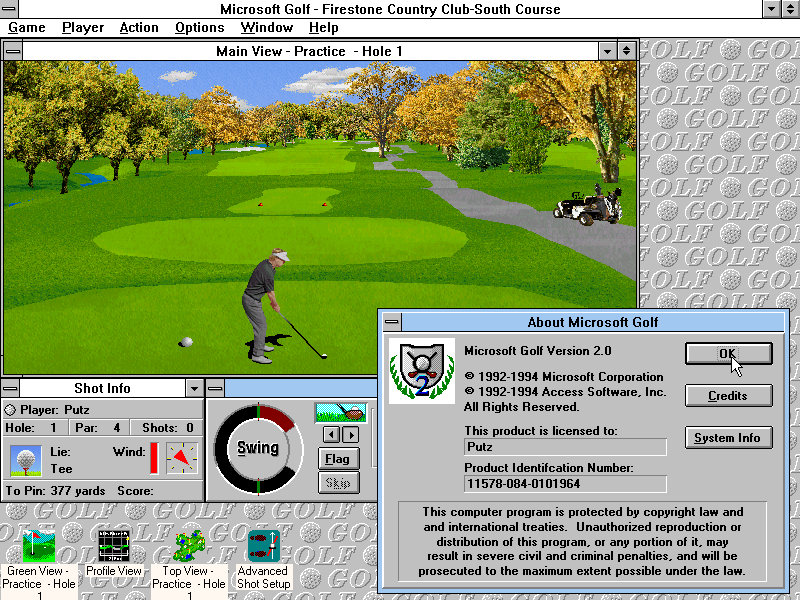Image resolution: width=800 pixels, height=600 pixels.
Task: Open Shot Info window control menu
Action: click(11, 388)
